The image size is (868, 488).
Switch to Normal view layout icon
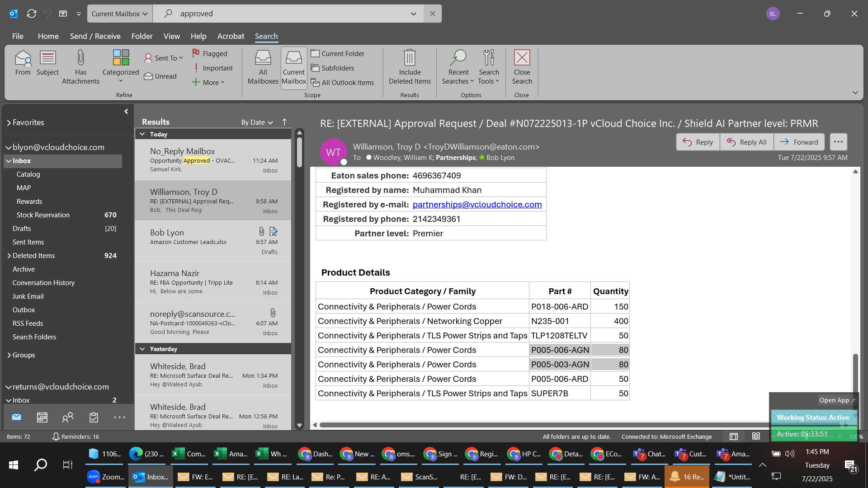(734, 436)
